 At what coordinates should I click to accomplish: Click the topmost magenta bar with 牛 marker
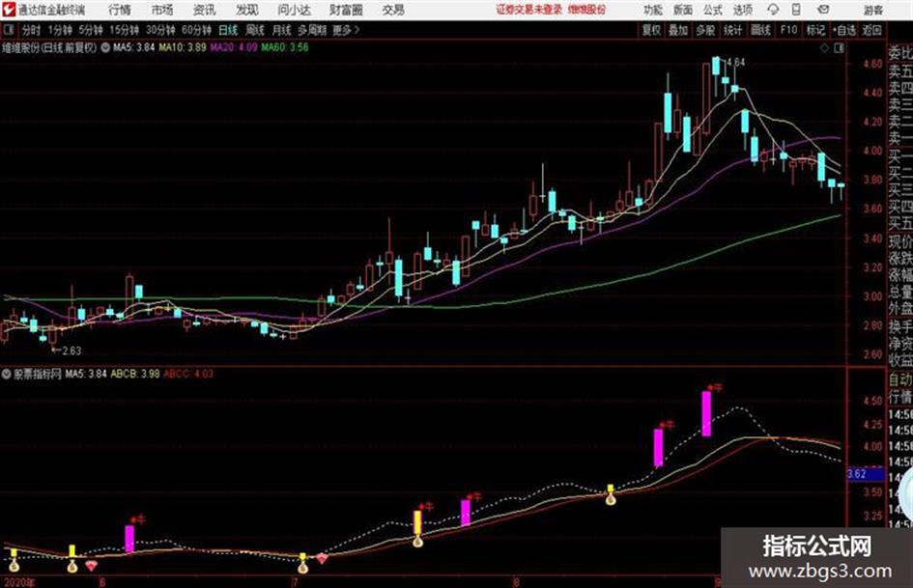(706, 413)
